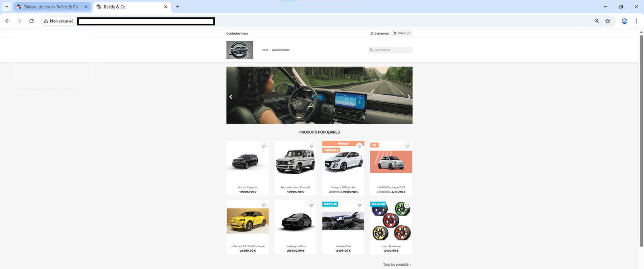The width and height of the screenshot is (644, 269).
Task: Reload the page with refresh icon
Action: coord(31,21)
